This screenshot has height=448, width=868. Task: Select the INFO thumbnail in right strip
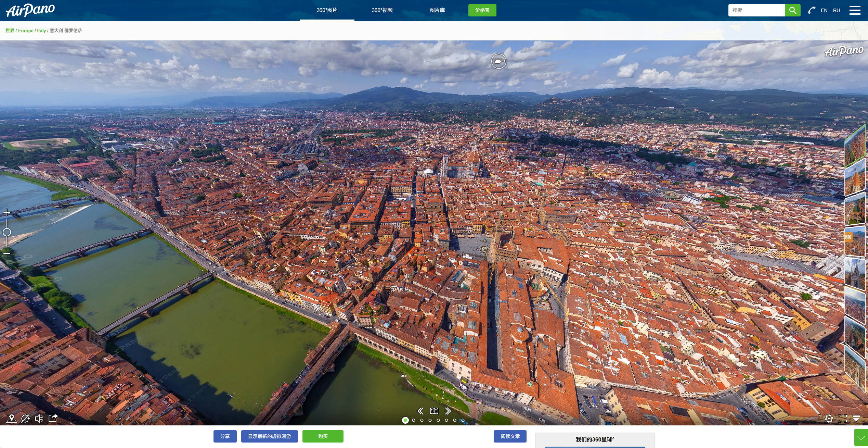855,242
